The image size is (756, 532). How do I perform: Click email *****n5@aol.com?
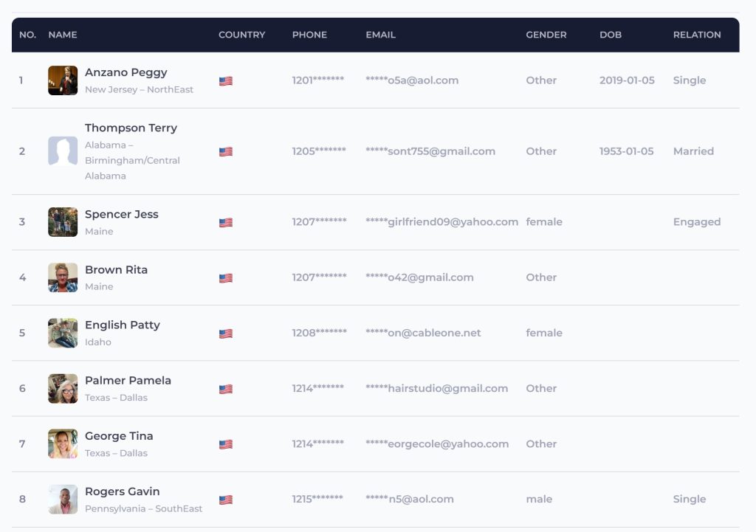(x=409, y=499)
